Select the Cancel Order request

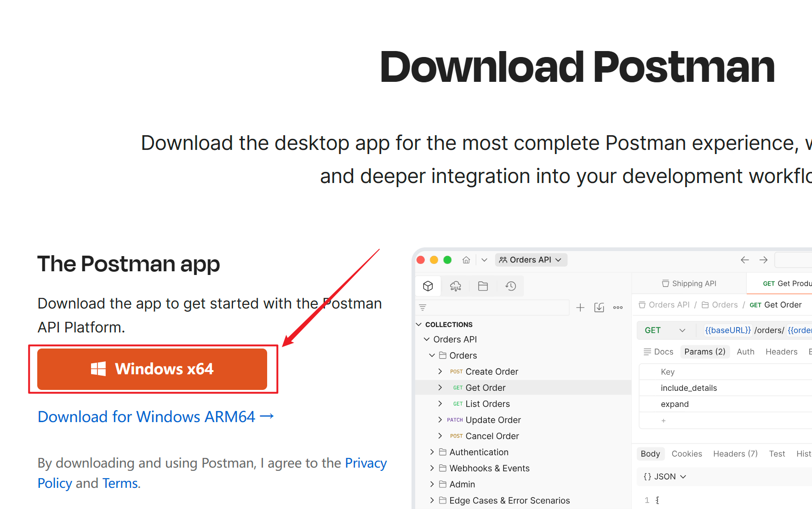(x=492, y=436)
